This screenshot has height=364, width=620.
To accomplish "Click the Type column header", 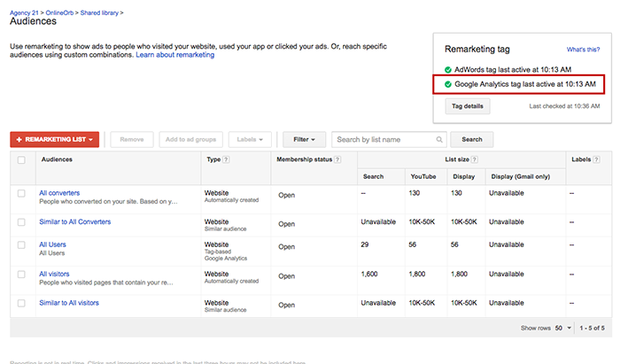I will [x=213, y=159].
